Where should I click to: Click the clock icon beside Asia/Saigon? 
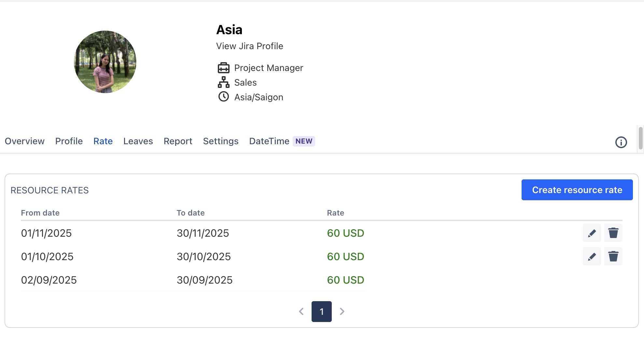tap(223, 97)
